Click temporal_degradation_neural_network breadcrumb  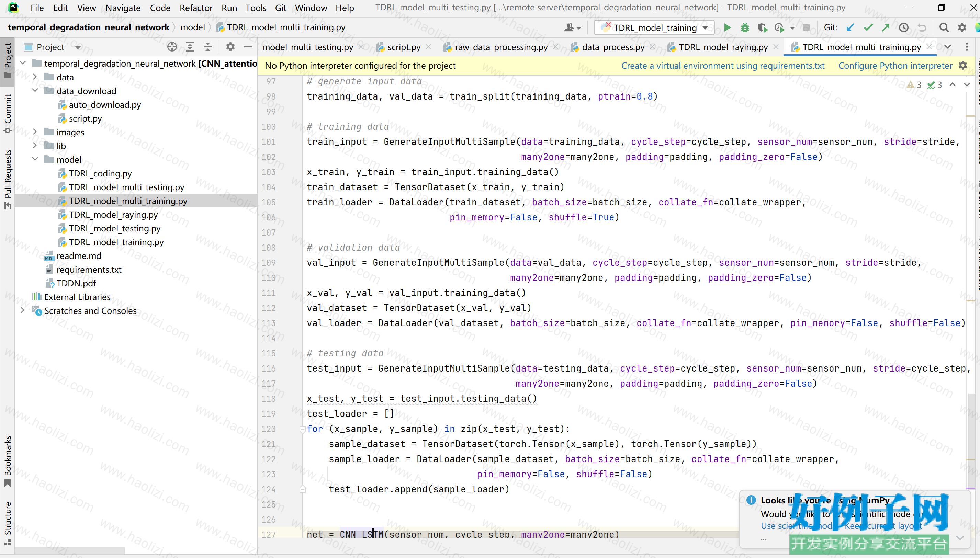(x=89, y=27)
